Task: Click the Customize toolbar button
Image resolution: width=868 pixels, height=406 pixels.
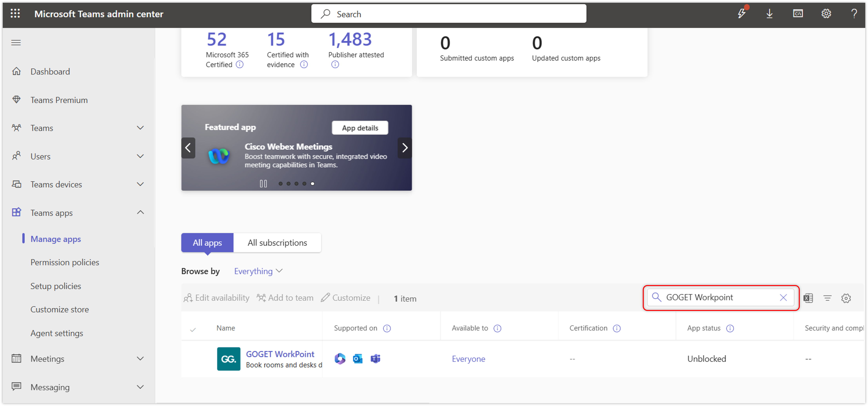Action: (x=345, y=298)
